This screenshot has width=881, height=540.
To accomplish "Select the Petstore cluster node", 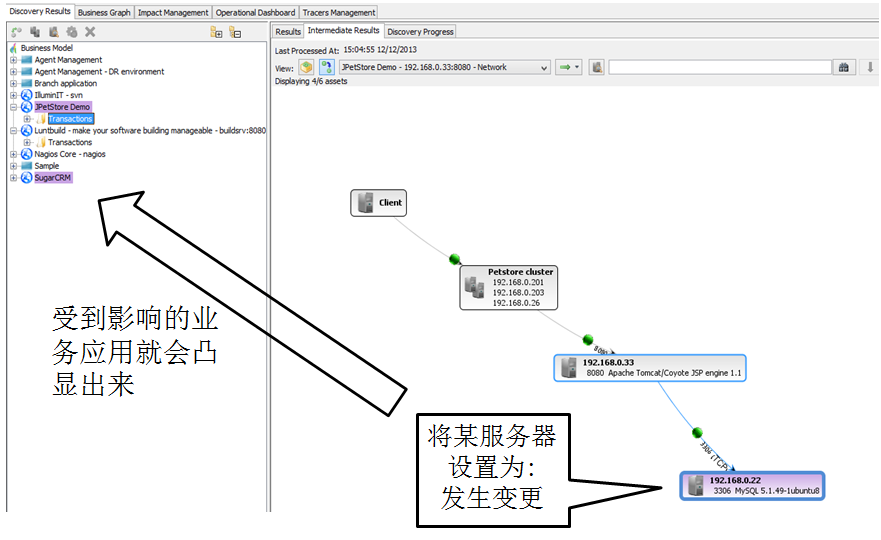I will (510, 287).
